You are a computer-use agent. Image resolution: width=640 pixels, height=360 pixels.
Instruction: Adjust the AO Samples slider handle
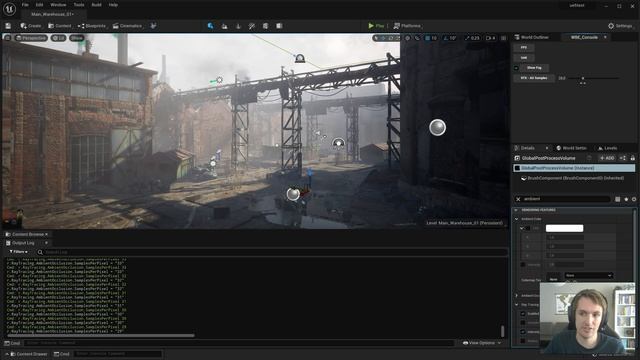pos(583,78)
